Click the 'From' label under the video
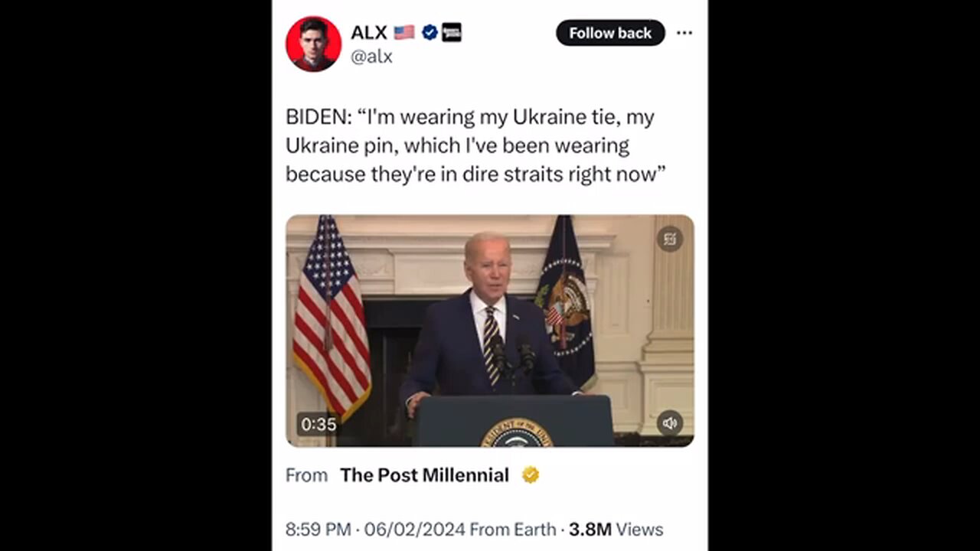 306,475
